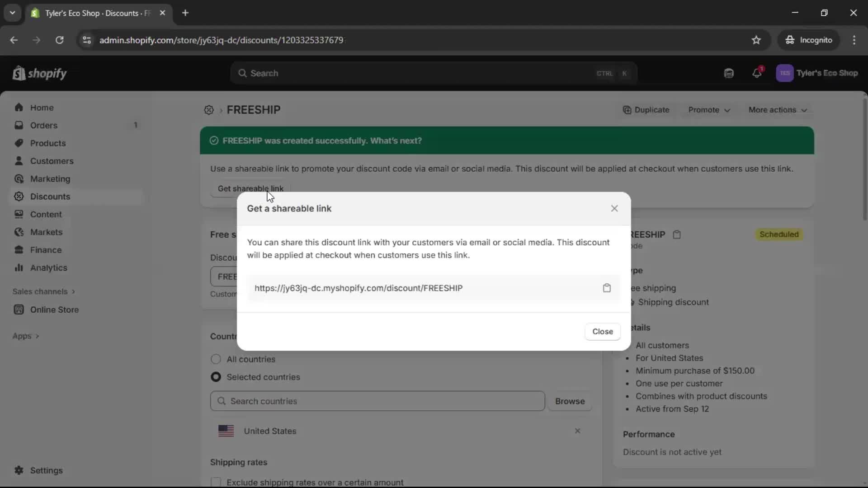Remove United States using its X icon

(578, 431)
